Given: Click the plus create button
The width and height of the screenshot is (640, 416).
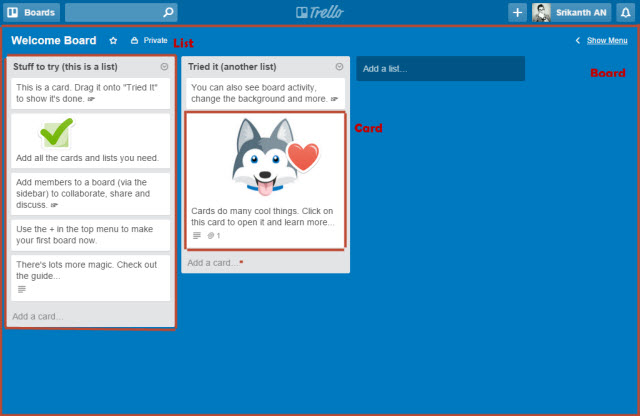Looking at the screenshot, I should pyautogui.click(x=517, y=12).
